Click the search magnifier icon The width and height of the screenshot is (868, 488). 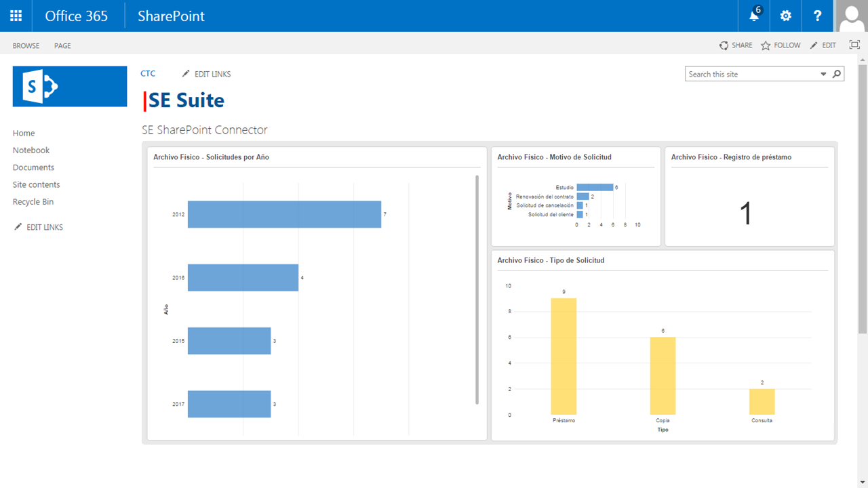click(x=837, y=74)
